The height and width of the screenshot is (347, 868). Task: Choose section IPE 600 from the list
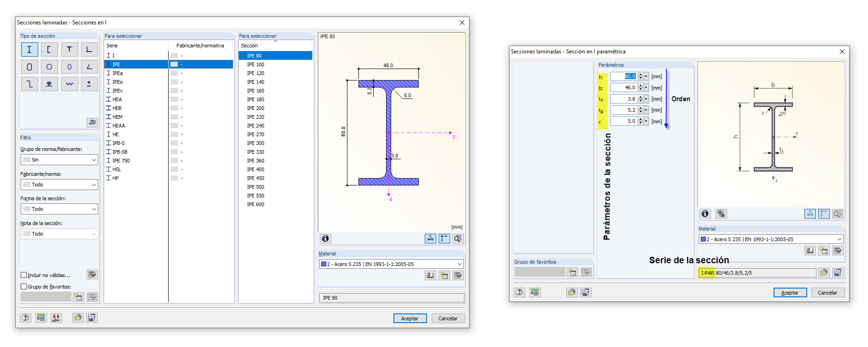[x=276, y=204]
